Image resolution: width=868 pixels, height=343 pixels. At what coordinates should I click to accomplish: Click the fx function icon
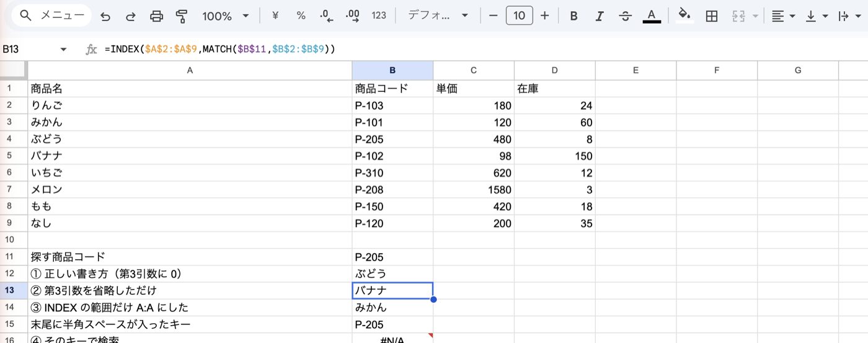[91, 49]
